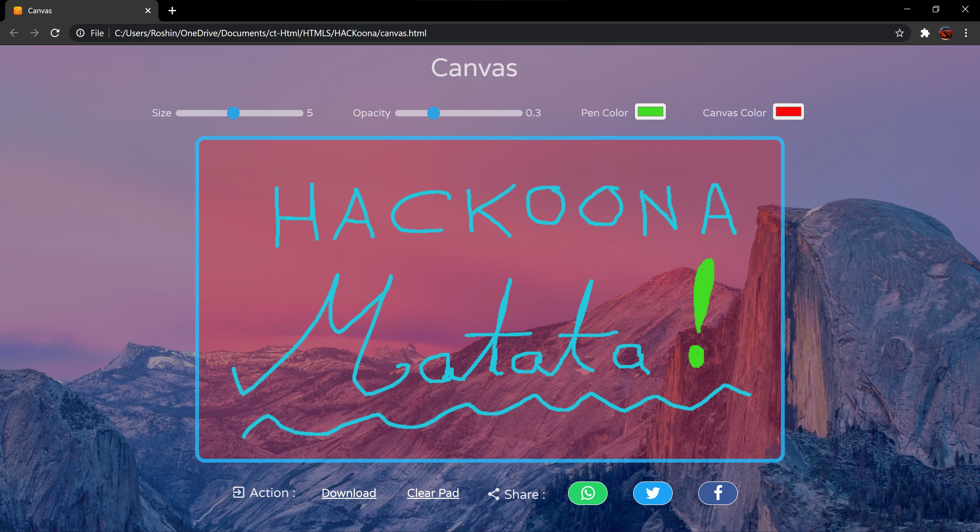
Task: Share the drawing on Facebook
Action: [717, 493]
